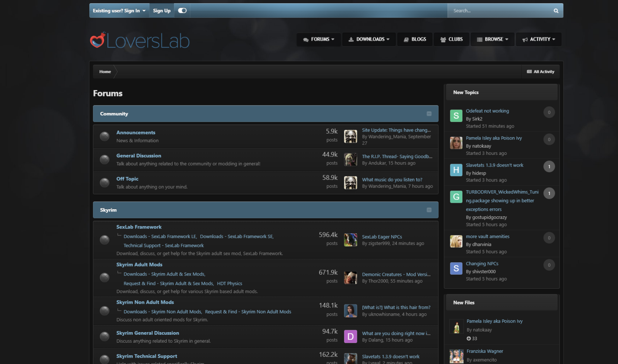618x364 pixels.
Task: Open new topic 'more vault amenities'
Action: click(x=488, y=236)
